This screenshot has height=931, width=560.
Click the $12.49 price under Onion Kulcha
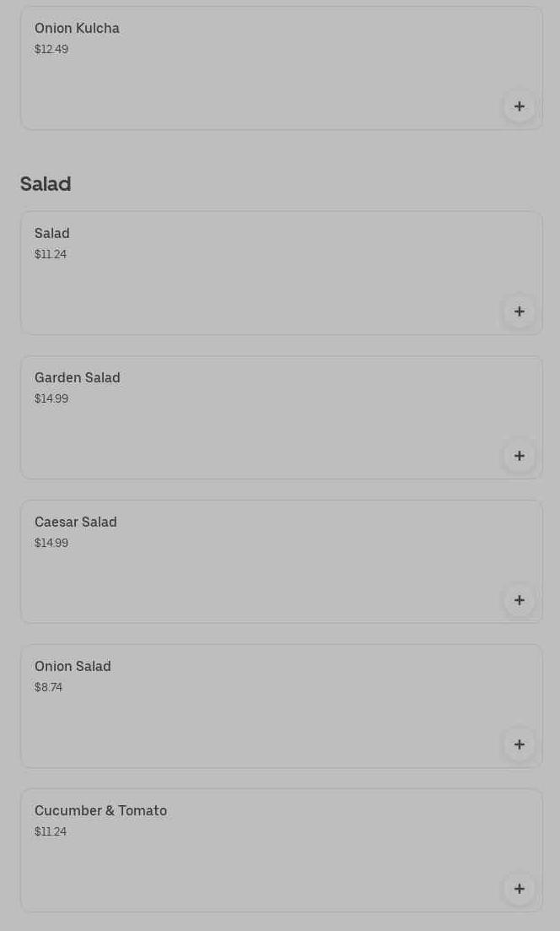coord(51,50)
